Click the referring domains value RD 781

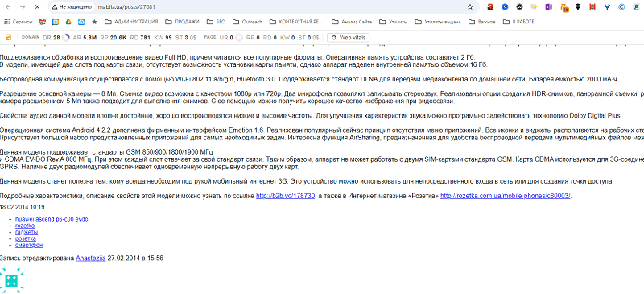(140, 37)
